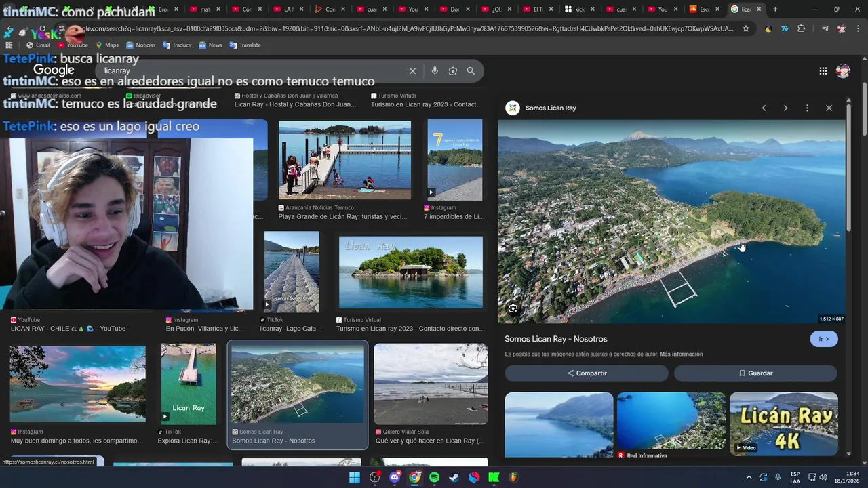Expand hidden system tray icons
The height and width of the screenshot is (488, 868).
click(749, 477)
